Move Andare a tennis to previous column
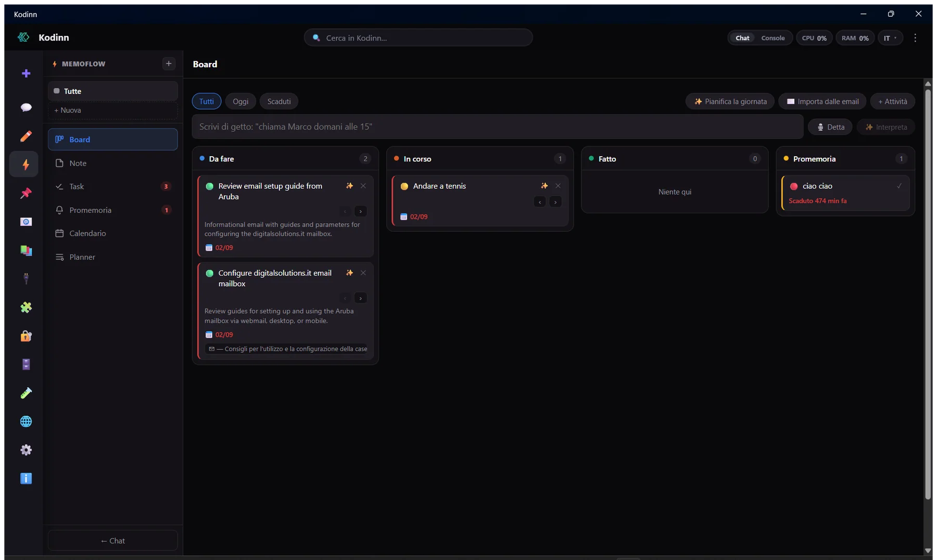 click(x=540, y=202)
